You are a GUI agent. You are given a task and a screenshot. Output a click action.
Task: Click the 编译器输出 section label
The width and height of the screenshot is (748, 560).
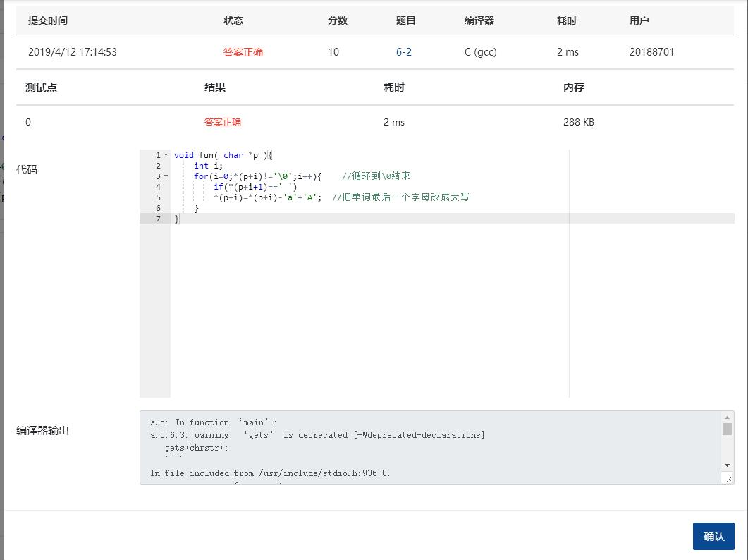[42, 431]
